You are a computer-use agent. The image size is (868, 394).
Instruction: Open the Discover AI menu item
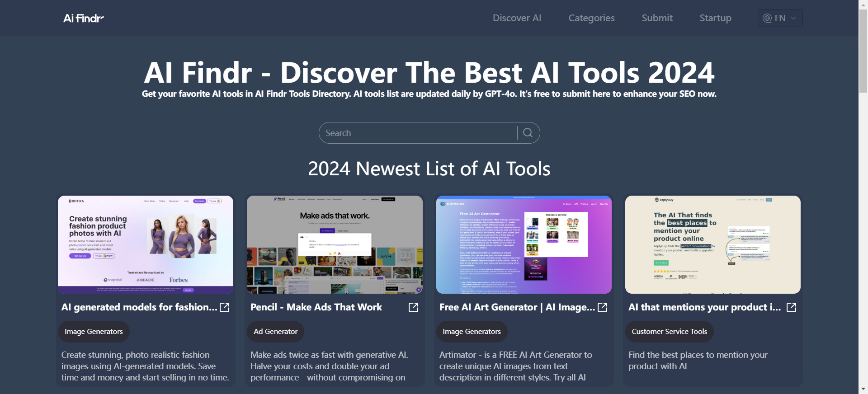pyautogui.click(x=517, y=18)
